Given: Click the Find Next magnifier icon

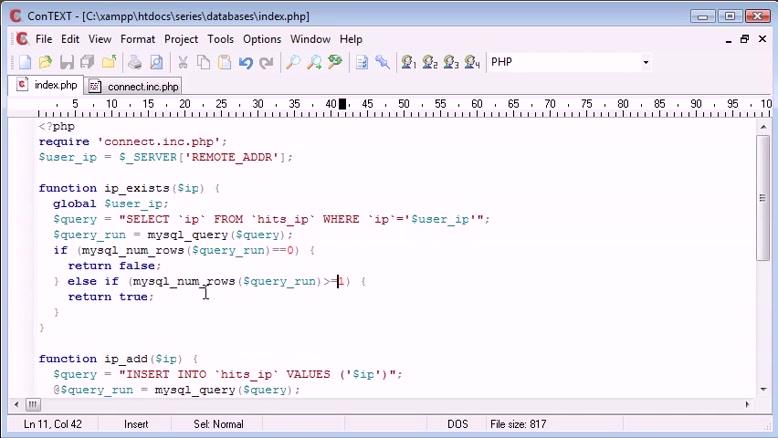Looking at the screenshot, I should click(x=314, y=63).
